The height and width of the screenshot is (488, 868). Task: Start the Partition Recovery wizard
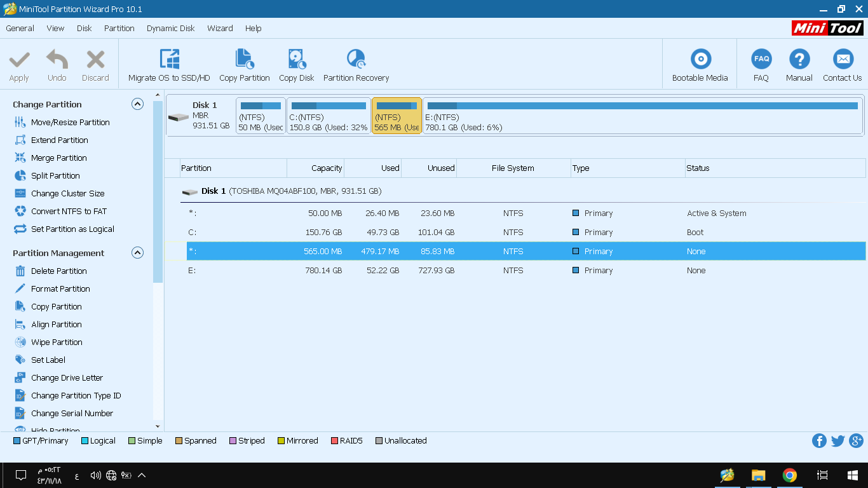[356, 65]
